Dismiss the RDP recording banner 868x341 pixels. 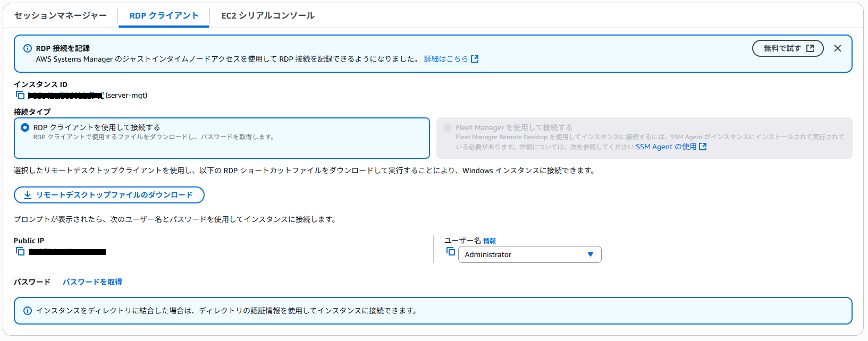(x=838, y=48)
